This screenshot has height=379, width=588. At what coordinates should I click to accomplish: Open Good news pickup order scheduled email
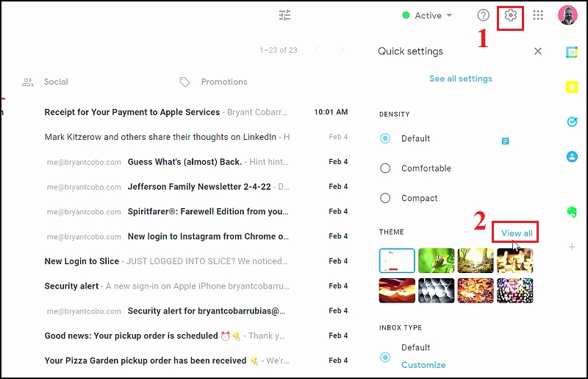click(196, 336)
